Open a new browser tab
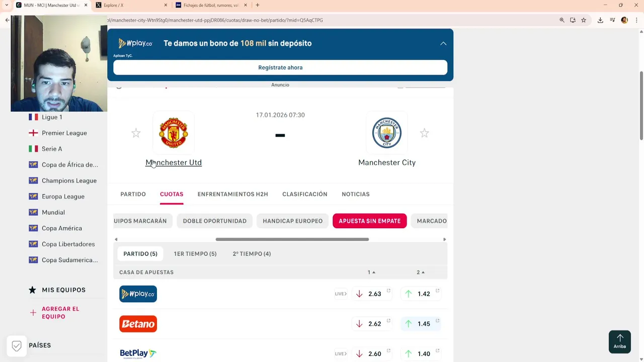 (258, 5)
